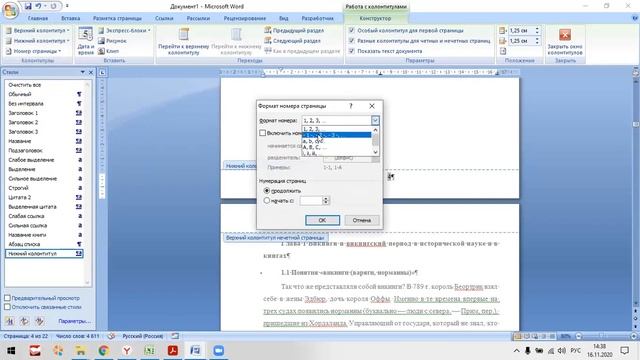Close the Формат номера страницы dialog
The height and width of the screenshot is (360, 640).
click(x=372, y=106)
